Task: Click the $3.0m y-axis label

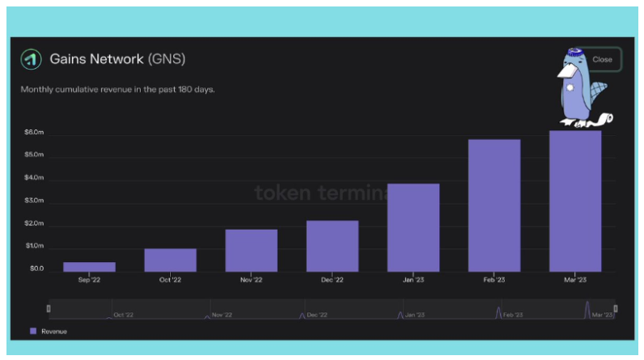Action: [34, 201]
